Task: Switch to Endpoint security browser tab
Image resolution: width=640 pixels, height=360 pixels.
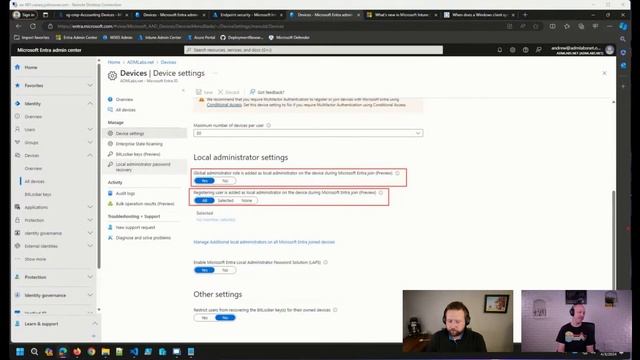Action: point(248,15)
